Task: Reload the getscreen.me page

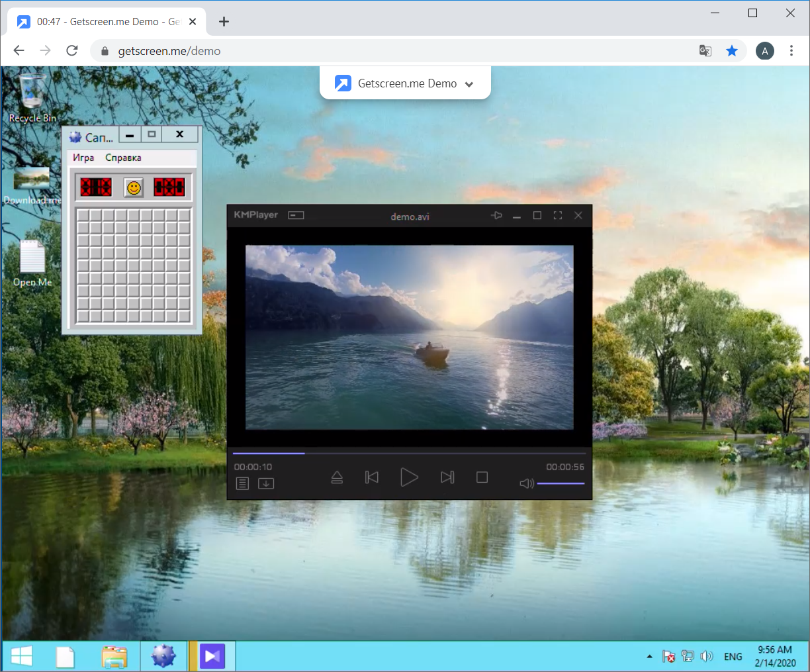Action: coord(72,51)
